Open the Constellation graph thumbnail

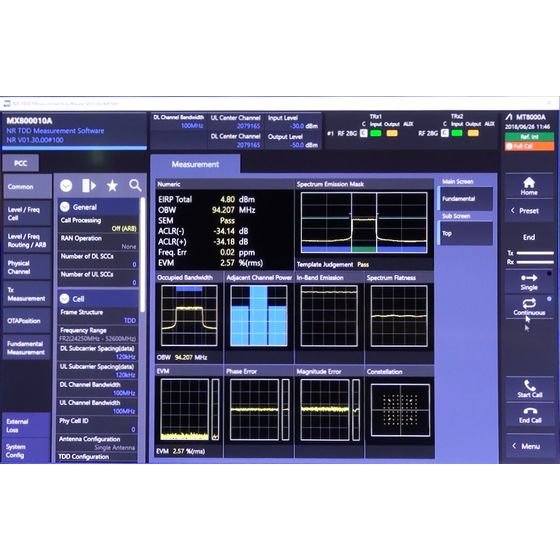click(x=400, y=410)
